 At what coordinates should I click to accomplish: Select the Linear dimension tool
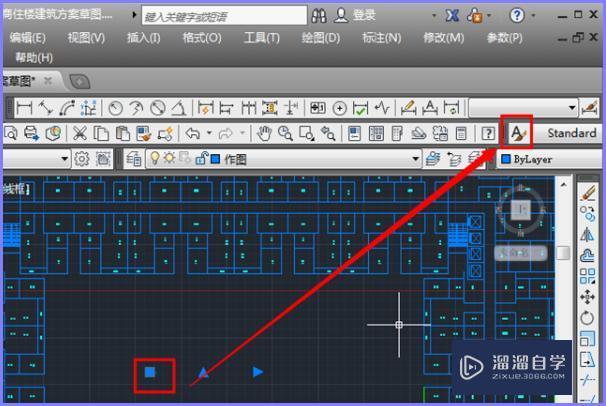[x=24, y=109]
